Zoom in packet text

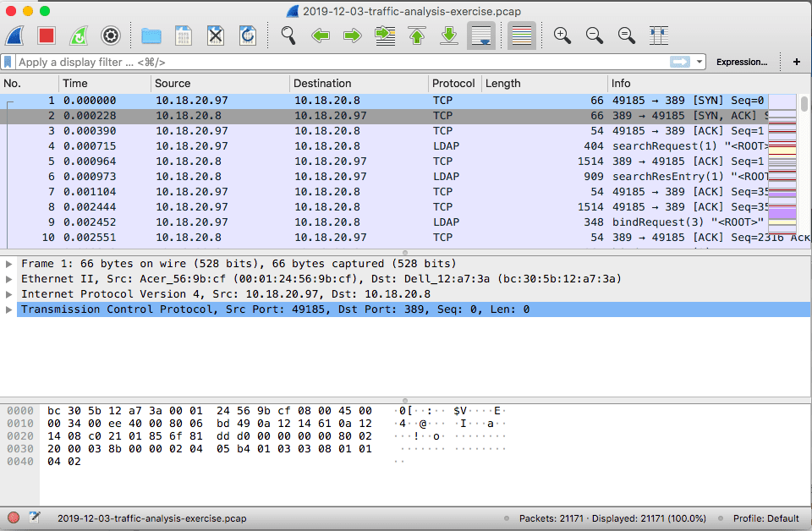click(x=562, y=36)
